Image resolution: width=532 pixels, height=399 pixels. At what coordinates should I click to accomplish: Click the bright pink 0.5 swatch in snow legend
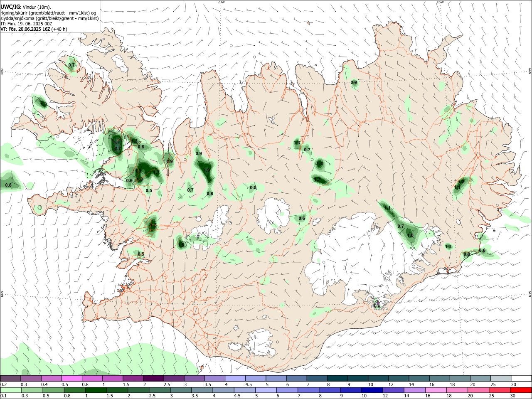[71, 379]
